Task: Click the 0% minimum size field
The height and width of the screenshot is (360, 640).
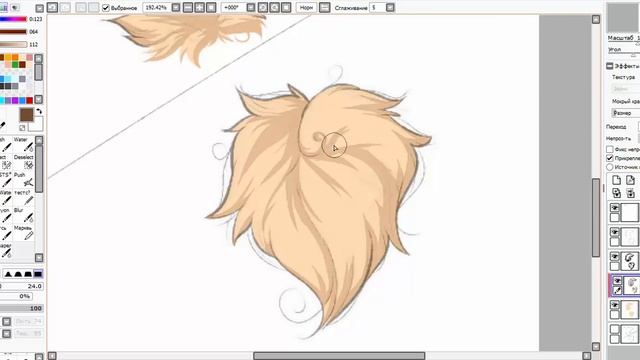Action: point(17,296)
